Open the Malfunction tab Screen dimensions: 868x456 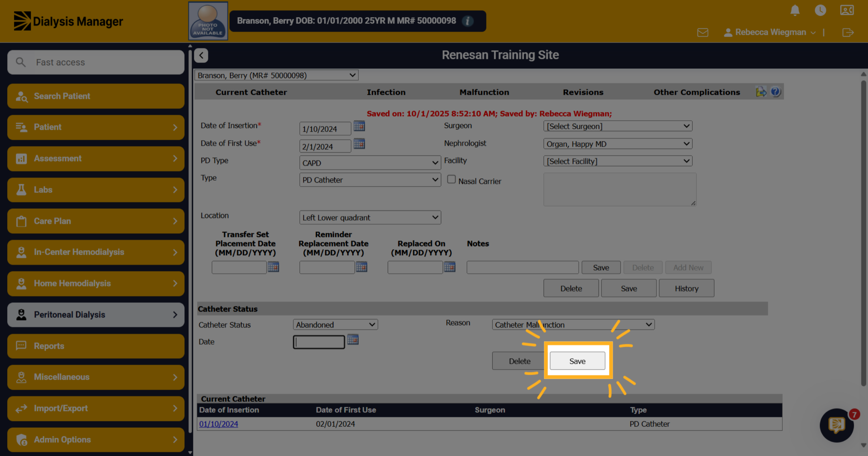pos(484,92)
